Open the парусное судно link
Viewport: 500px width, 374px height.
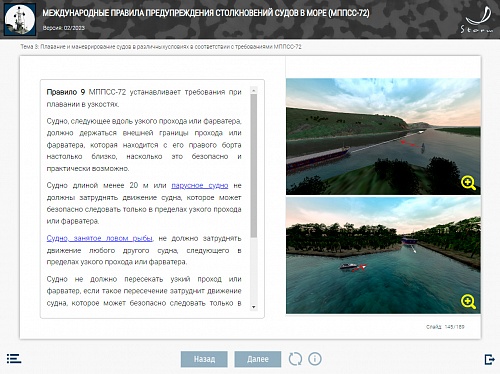coord(200,185)
